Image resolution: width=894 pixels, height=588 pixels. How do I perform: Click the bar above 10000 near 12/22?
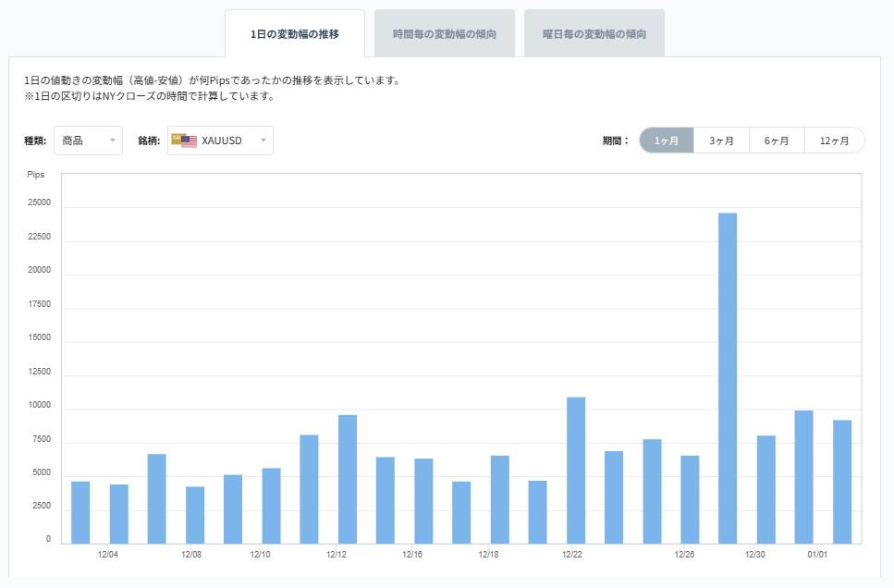click(x=577, y=462)
